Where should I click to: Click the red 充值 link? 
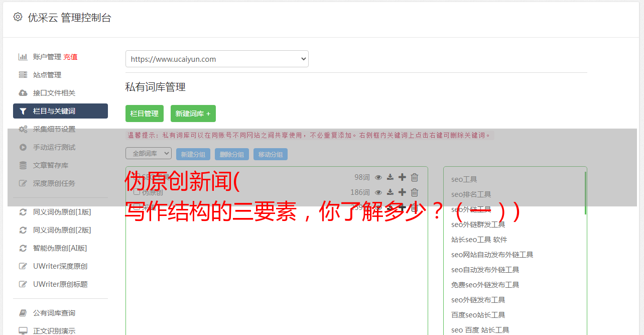pyautogui.click(x=70, y=57)
